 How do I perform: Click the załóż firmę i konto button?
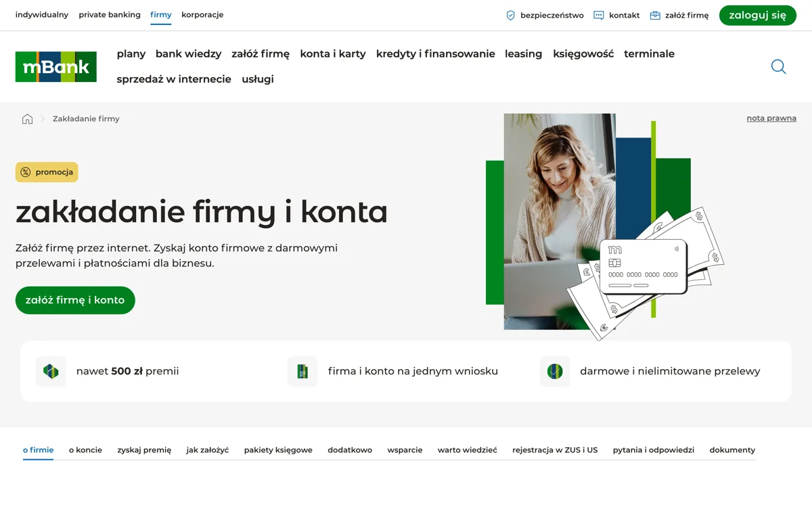tap(75, 300)
